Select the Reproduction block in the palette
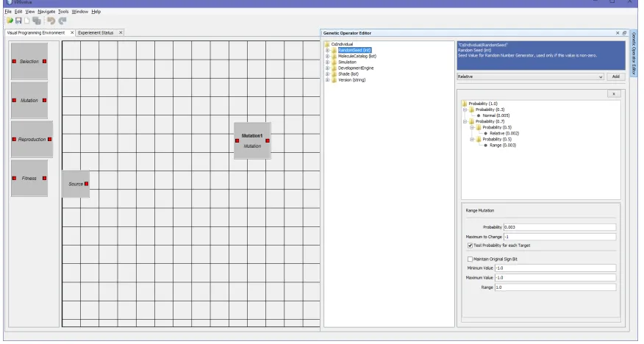 (32, 139)
